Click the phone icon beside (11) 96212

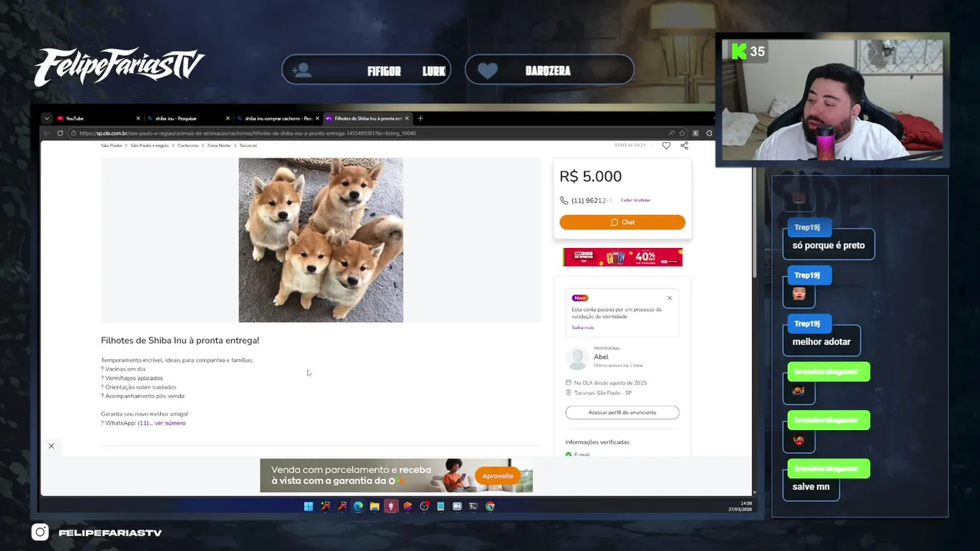[564, 201]
